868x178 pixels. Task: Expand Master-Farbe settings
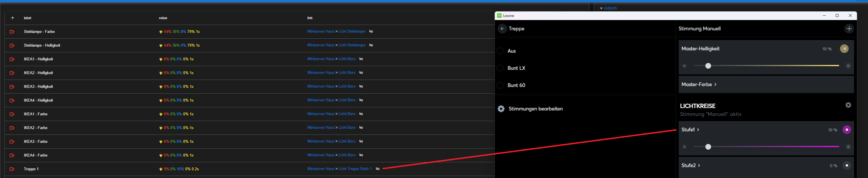point(699,84)
